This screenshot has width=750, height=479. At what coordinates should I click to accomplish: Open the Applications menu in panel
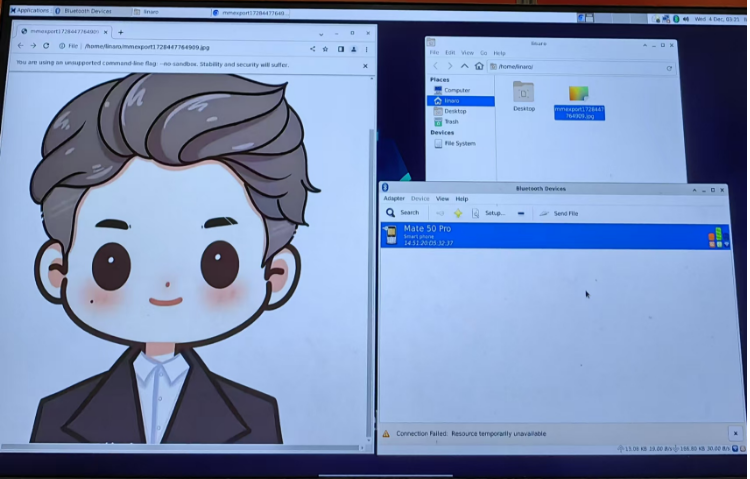30,10
